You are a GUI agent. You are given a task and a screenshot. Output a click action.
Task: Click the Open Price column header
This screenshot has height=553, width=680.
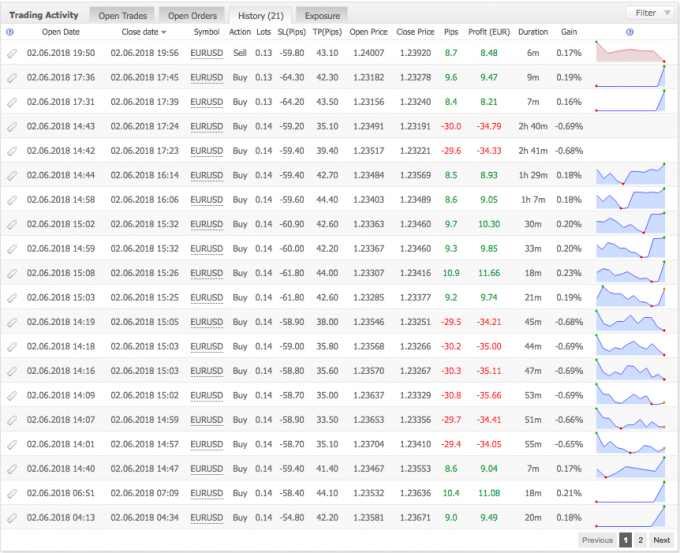pyautogui.click(x=369, y=32)
